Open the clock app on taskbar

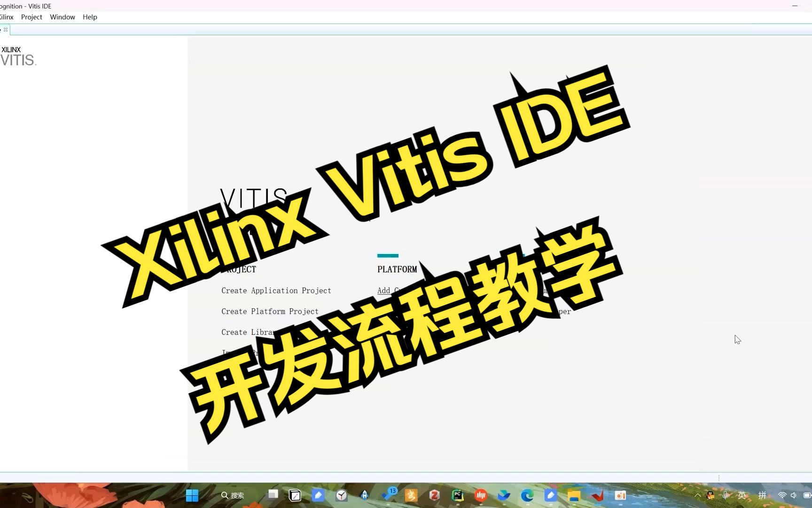point(342,495)
